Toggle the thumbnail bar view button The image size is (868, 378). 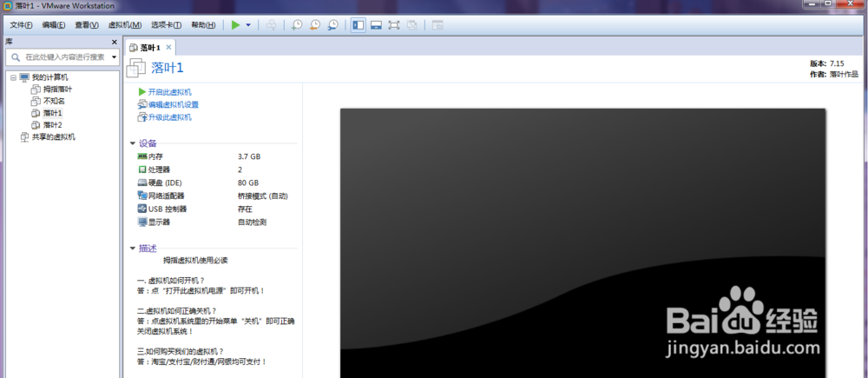click(377, 25)
